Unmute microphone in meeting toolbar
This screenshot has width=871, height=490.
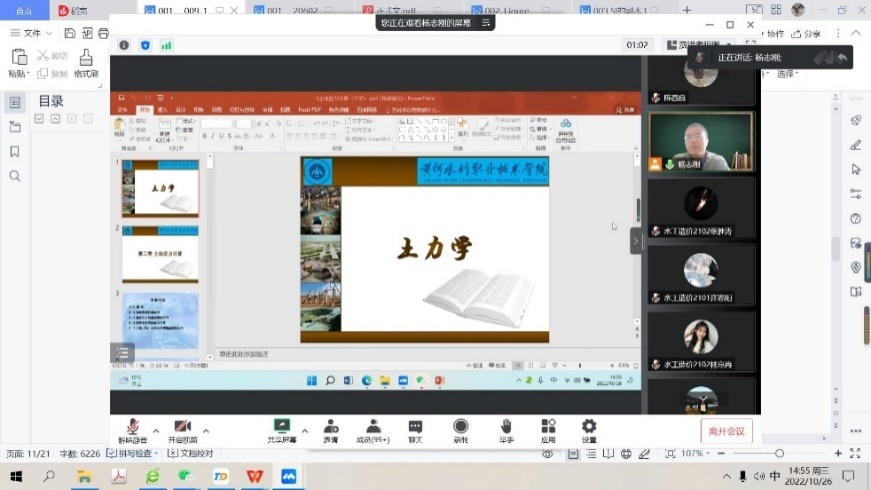pos(132,427)
